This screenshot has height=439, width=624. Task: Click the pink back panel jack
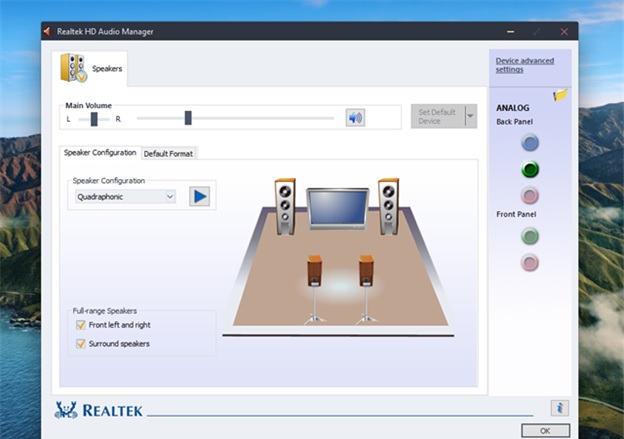pos(530,195)
